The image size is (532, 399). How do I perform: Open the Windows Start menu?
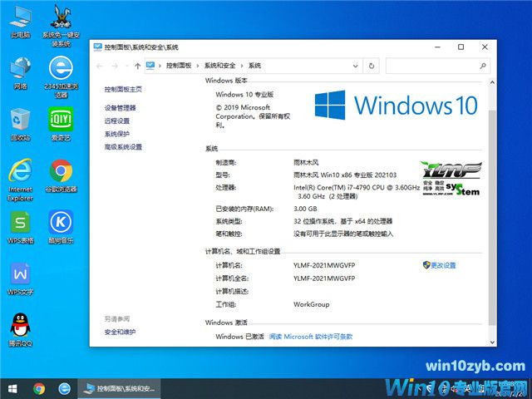pos(12,389)
